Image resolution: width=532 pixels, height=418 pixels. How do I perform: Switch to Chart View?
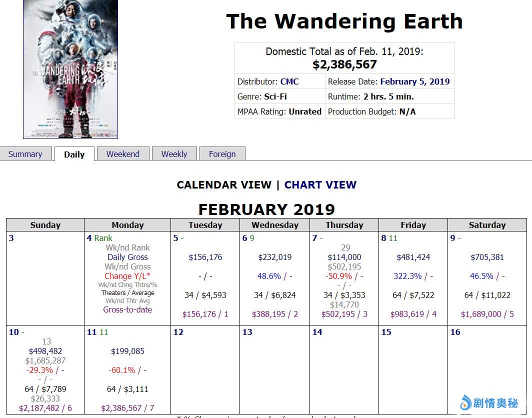[x=320, y=184]
